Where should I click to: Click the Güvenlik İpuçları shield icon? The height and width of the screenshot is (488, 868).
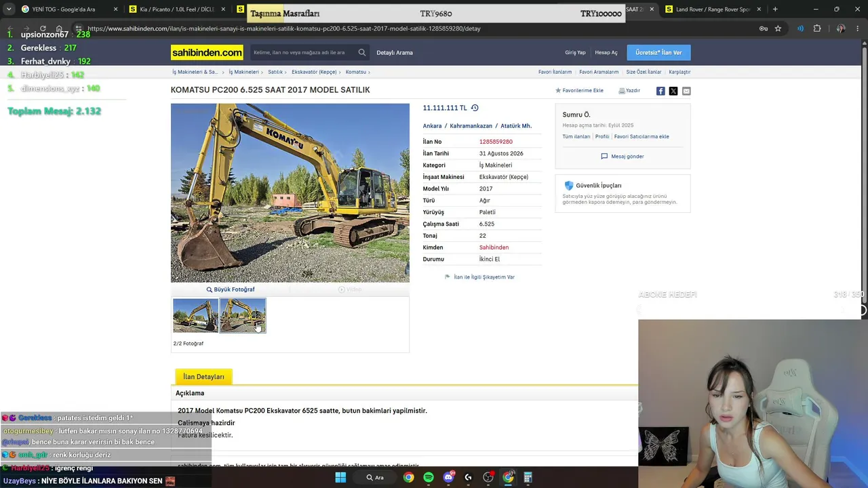coord(569,186)
